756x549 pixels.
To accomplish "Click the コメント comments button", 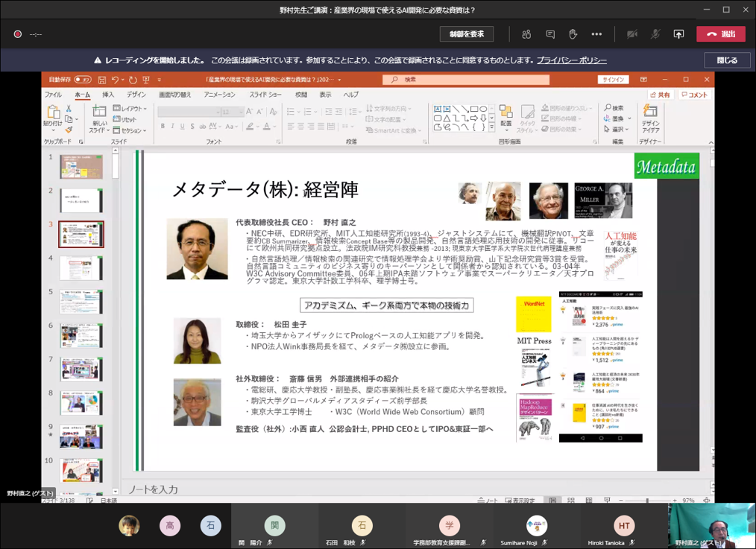I will point(694,95).
